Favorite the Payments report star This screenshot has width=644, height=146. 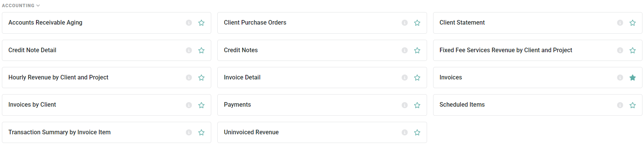click(417, 105)
